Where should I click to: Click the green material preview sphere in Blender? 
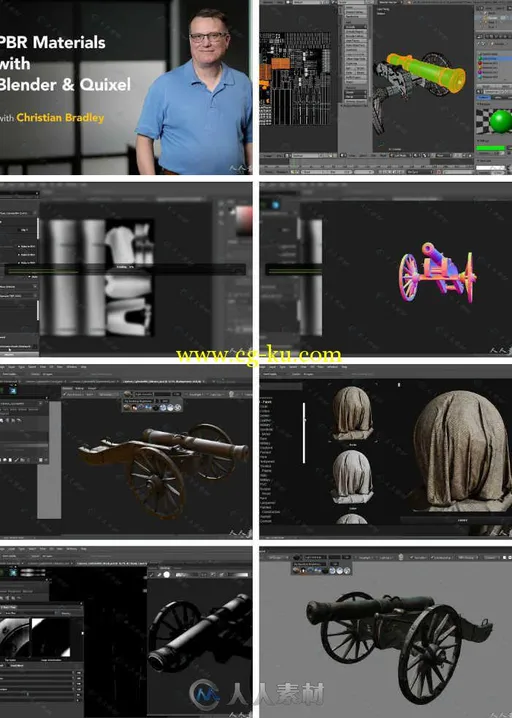(x=500, y=122)
